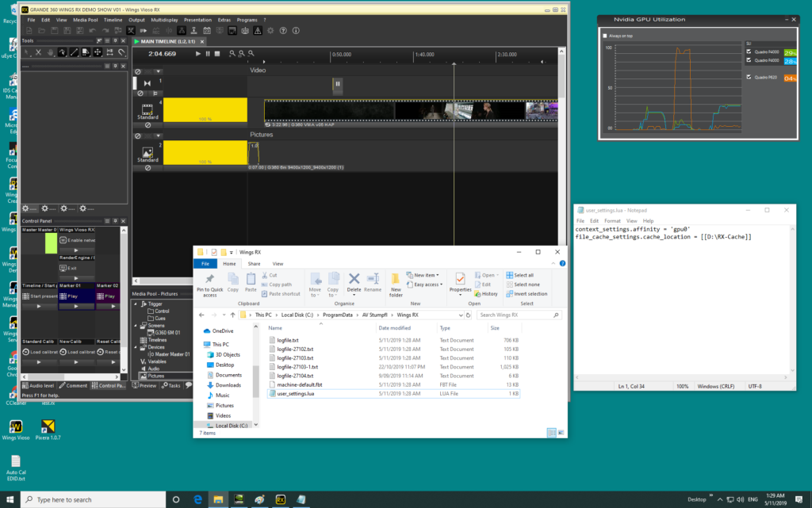The image size is (812, 508).
Task: Collapse the Trigger tree node
Action: pyautogui.click(x=135, y=304)
